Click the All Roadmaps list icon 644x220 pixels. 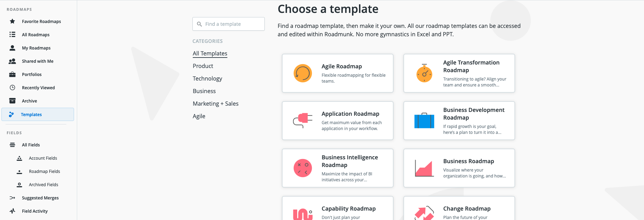click(x=12, y=35)
